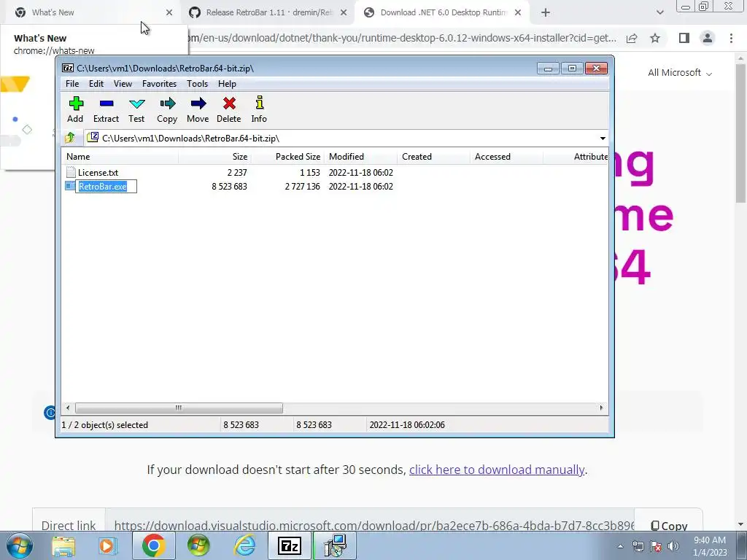
Task: Open the Chrome three-dot menu
Action: (731, 38)
